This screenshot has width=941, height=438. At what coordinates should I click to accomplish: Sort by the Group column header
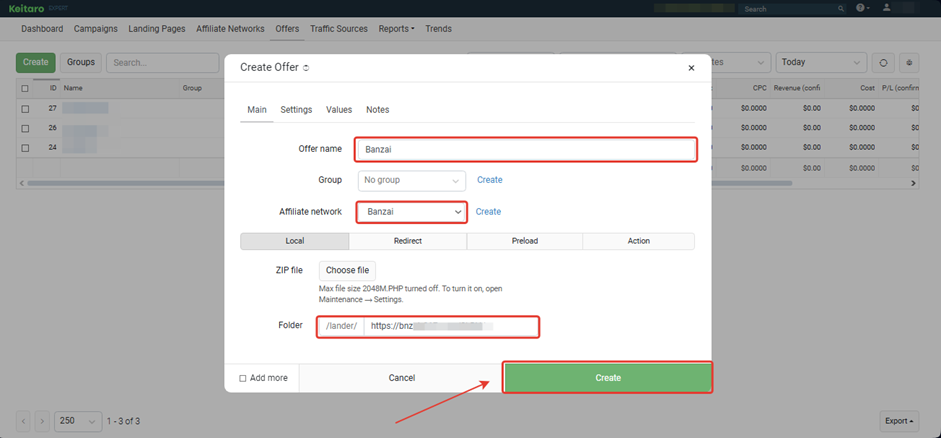191,88
